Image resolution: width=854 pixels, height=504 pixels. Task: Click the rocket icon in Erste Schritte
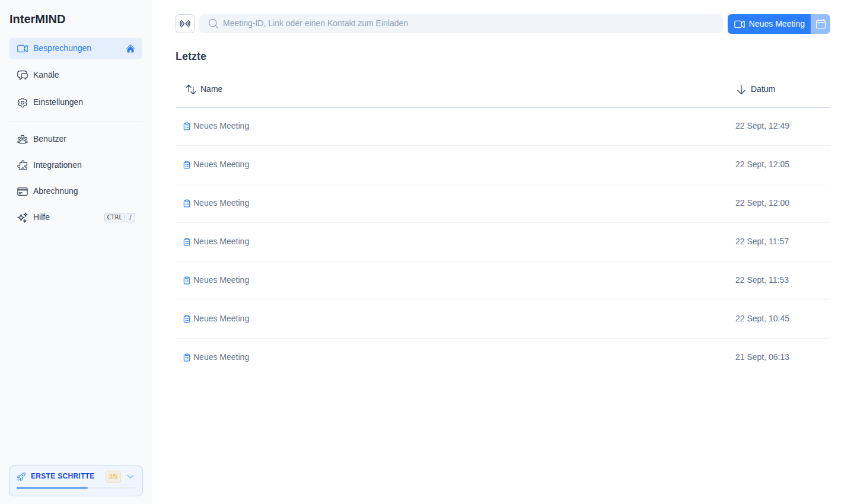pyautogui.click(x=21, y=477)
